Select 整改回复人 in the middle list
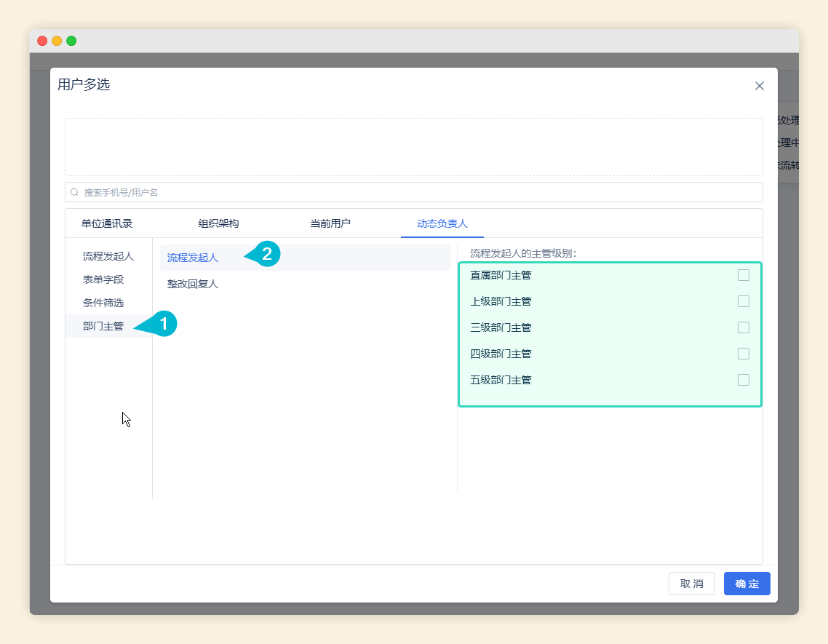This screenshot has width=828, height=644. (x=193, y=284)
